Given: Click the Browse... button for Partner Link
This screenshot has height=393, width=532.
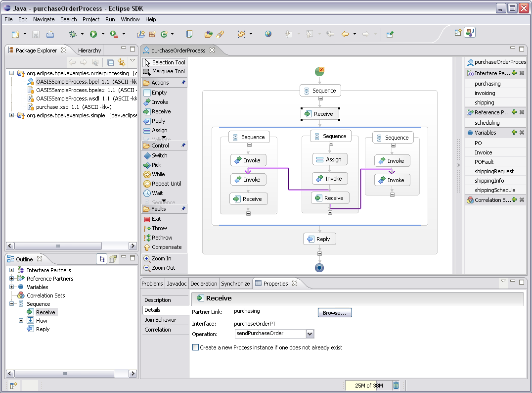Looking at the screenshot, I should tap(335, 313).
